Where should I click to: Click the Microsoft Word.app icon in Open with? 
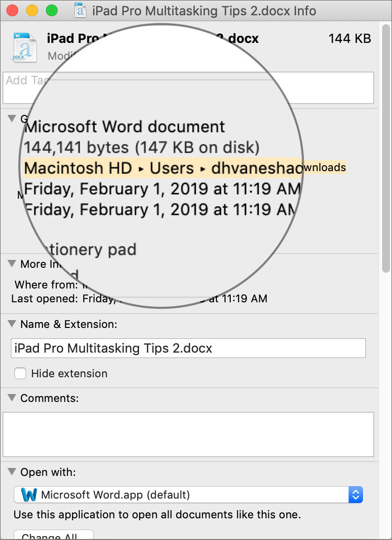29,495
